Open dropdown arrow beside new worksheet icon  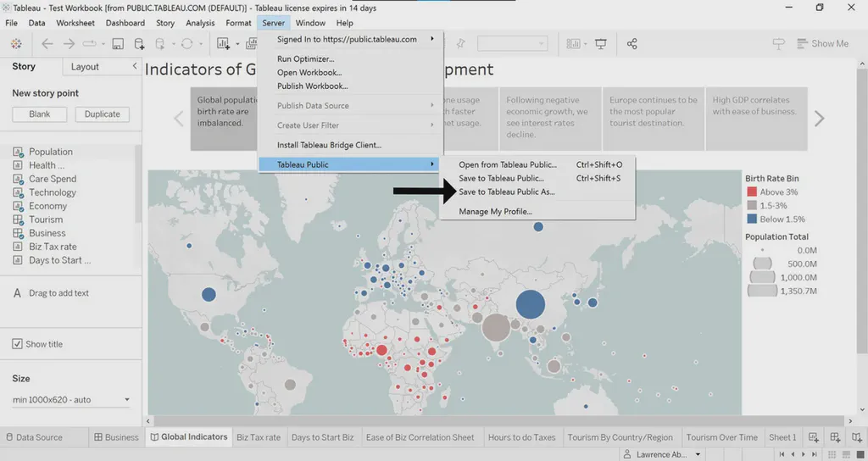pyautogui.click(x=237, y=44)
